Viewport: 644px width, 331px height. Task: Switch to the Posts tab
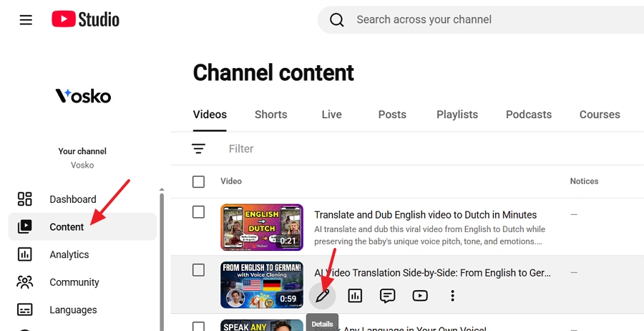click(392, 115)
